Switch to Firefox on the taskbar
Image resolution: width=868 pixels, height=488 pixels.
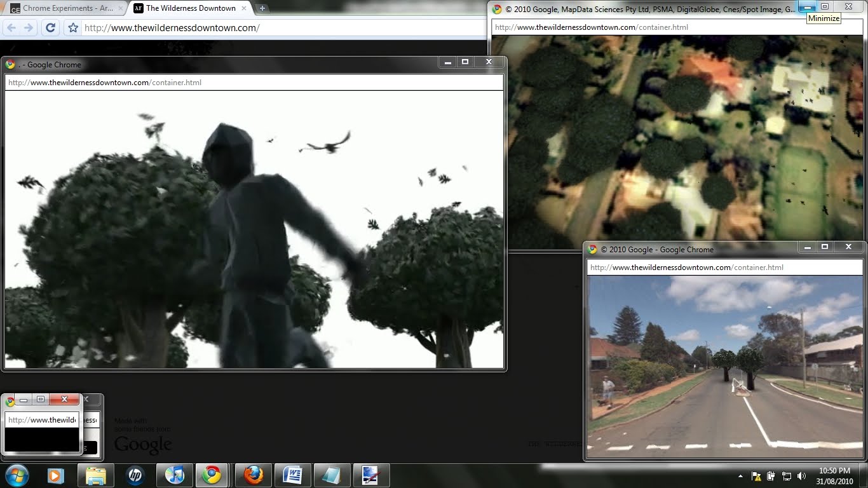tap(254, 475)
